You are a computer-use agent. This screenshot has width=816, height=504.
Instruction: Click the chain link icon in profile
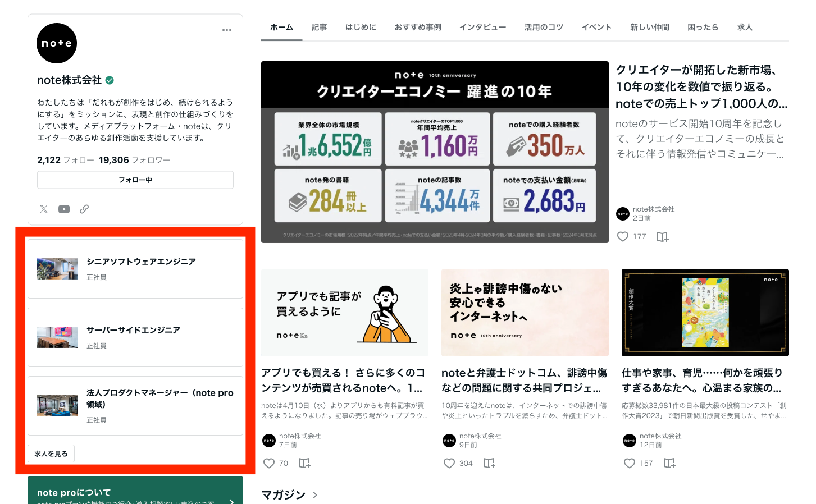coord(84,209)
